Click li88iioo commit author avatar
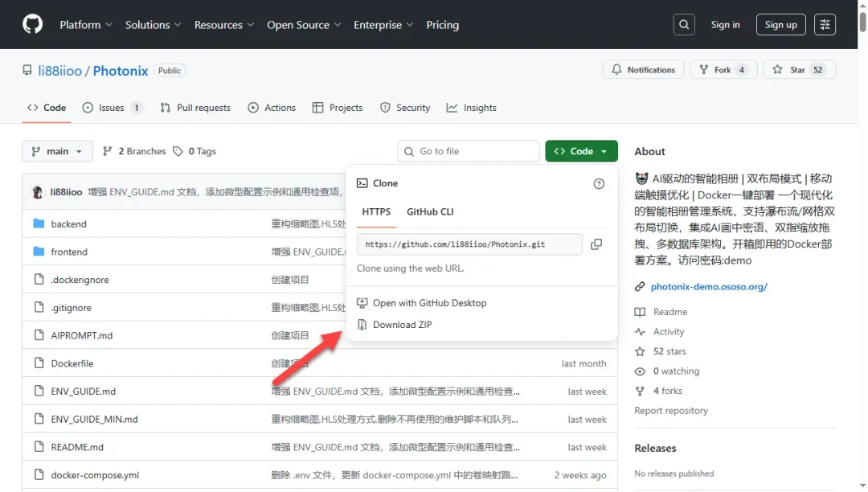This screenshot has height=492, width=868. 38,192
